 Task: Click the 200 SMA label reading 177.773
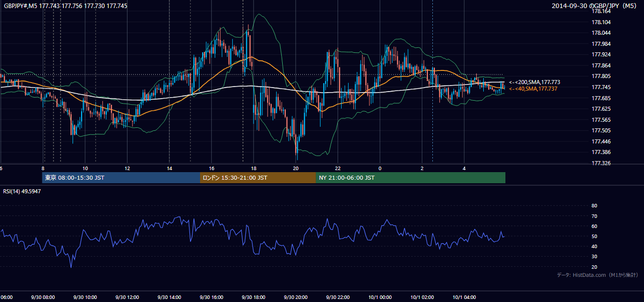pos(534,82)
